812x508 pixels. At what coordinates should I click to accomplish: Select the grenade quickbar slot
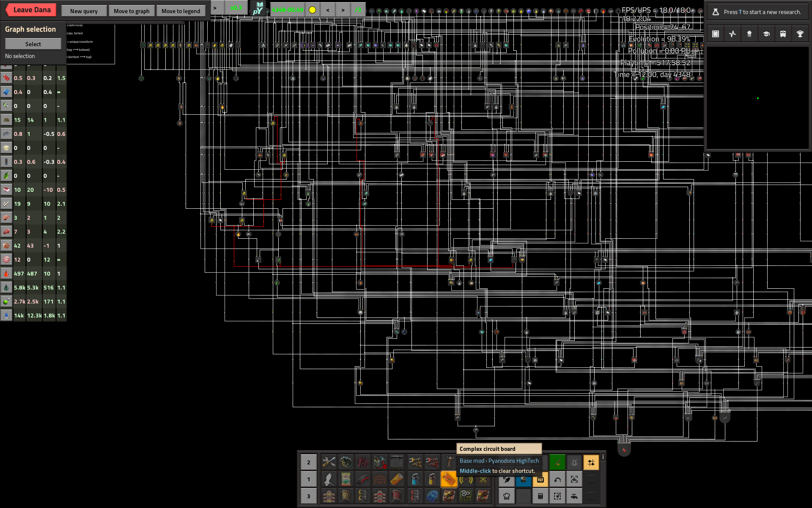pyautogui.click(x=346, y=462)
